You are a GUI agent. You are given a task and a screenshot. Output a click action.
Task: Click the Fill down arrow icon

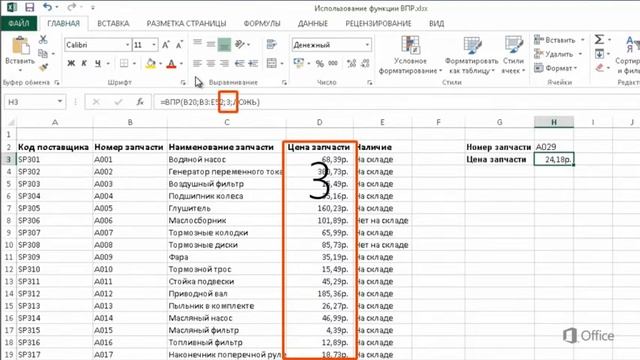coord(599,53)
